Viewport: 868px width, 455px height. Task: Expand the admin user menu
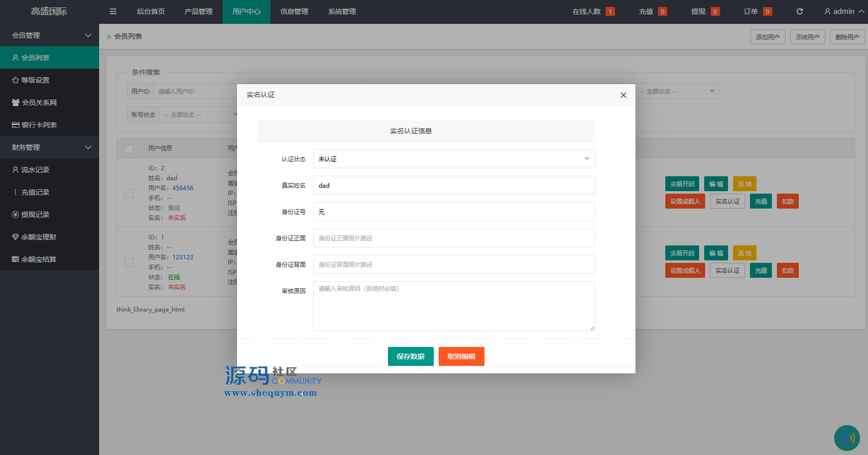(844, 11)
